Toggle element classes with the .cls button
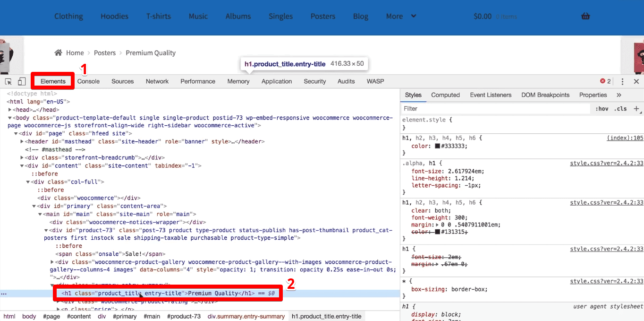The width and height of the screenshot is (644, 321). (620, 108)
